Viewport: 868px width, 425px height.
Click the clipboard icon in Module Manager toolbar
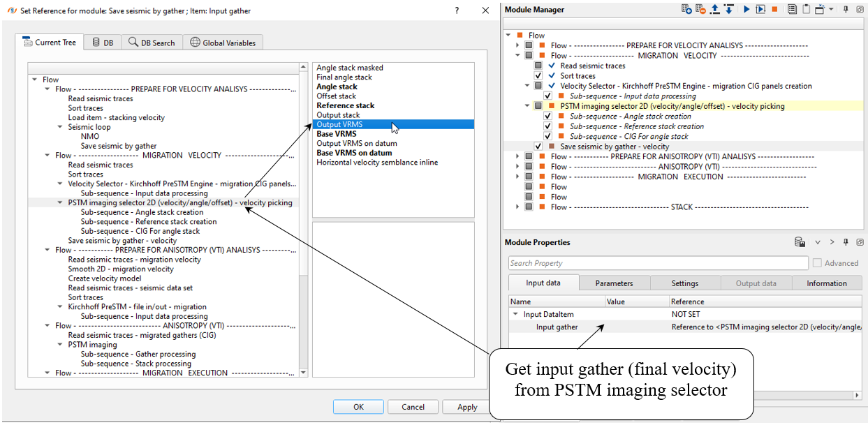(806, 10)
